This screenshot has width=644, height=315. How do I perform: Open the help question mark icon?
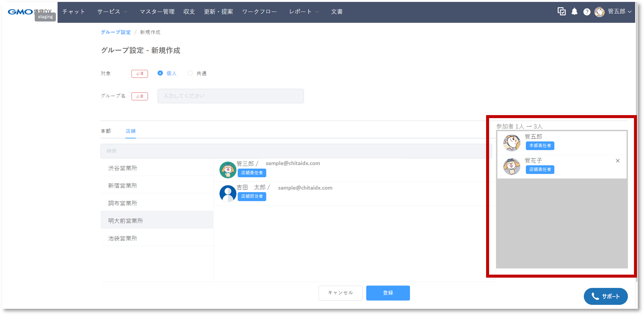click(587, 12)
